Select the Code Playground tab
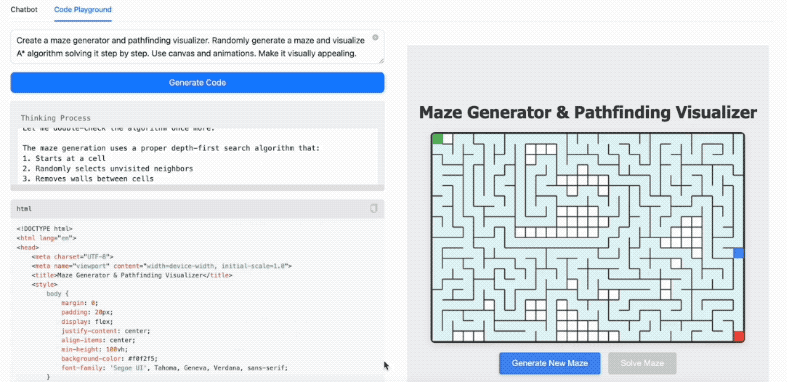Viewport: 787px width, 382px height. 83,10
